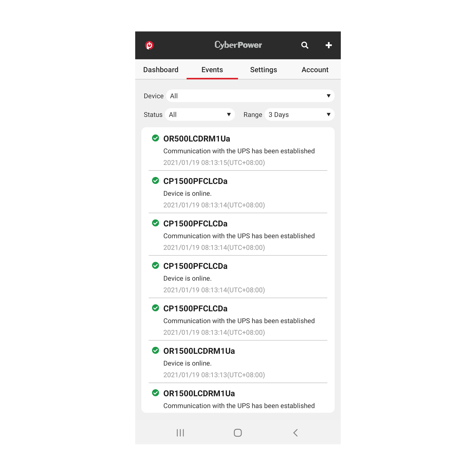Viewport: 476px width, 476px height.
Task: Select the Events tab
Action: [212, 70]
